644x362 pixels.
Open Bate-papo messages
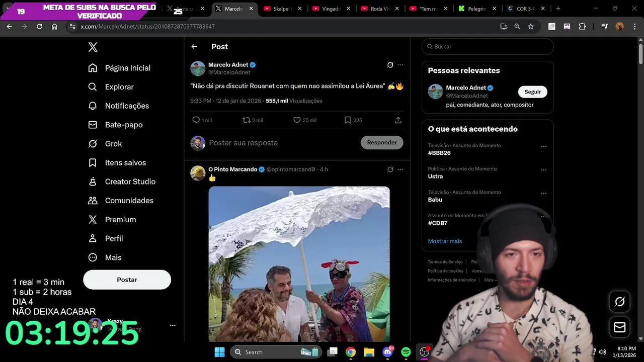point(115,125)
